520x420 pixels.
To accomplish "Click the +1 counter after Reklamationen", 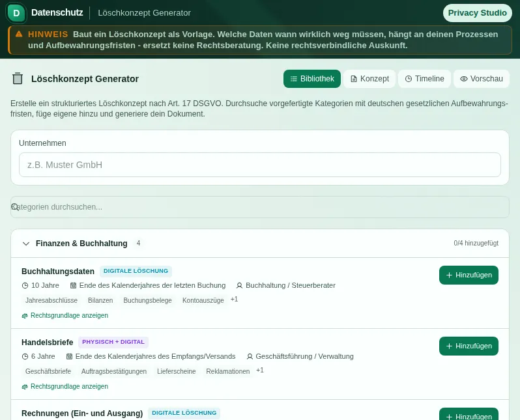I will tap(260, 371).
